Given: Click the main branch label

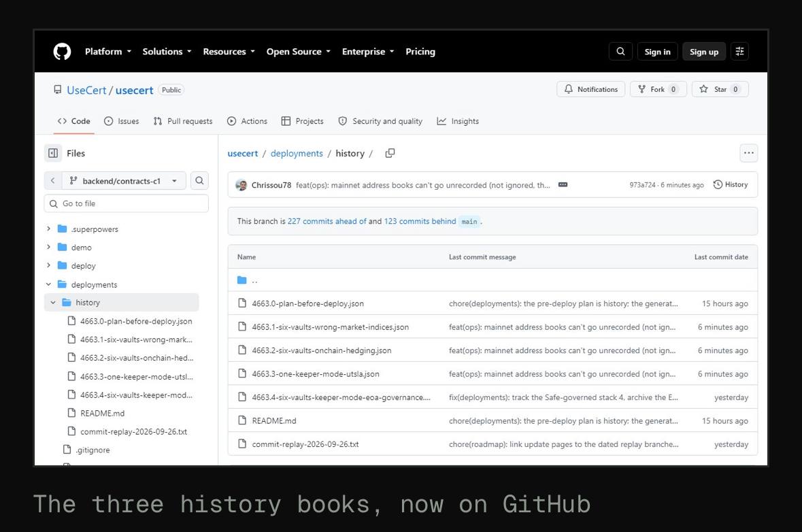Looking at the screenshot, I should [469, 222].
